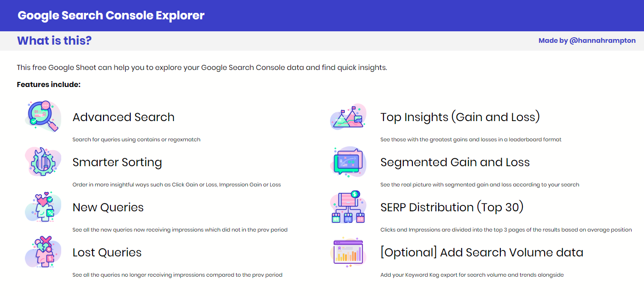Viewport: 644px width, 296px height.
Task: Click the Top Insights mountain flag icon
Action: point(348,116)
